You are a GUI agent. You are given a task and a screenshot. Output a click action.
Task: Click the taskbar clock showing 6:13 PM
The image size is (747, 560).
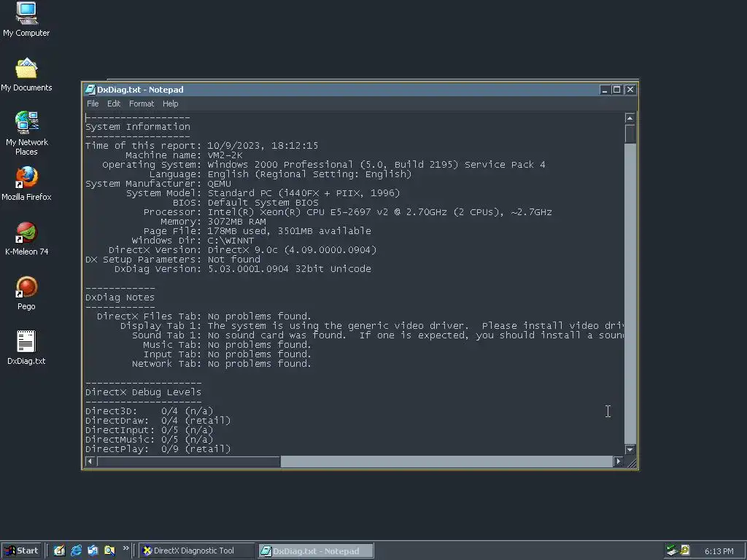pos(719,551)
